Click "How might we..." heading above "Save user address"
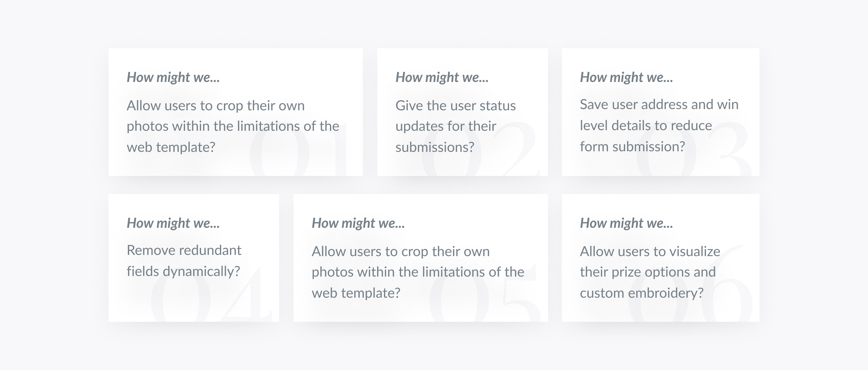This screenshot has width=868, height=370. [626, 77]
